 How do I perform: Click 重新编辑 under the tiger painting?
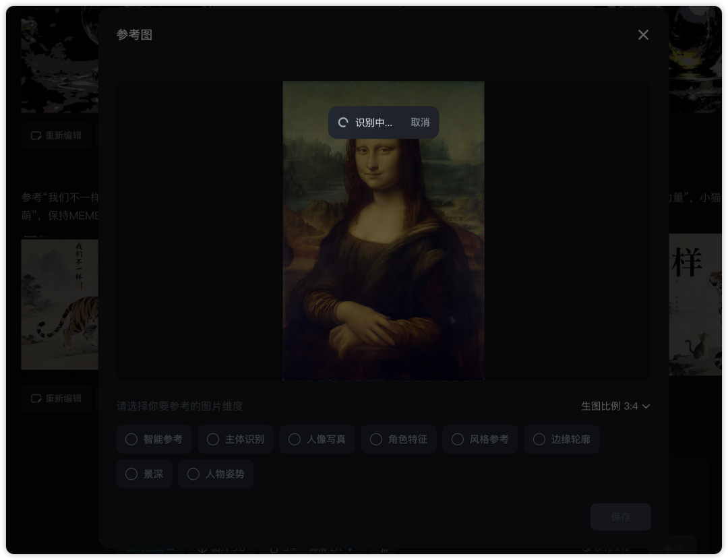[56, 398]
